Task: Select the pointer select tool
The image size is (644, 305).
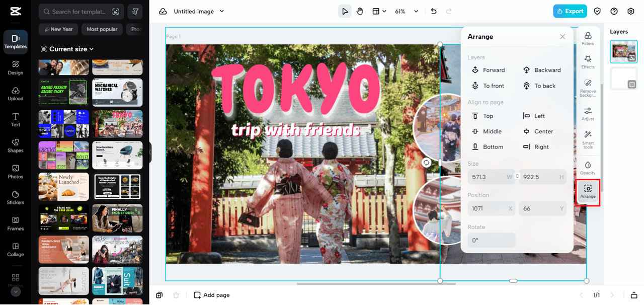Action: pos(345,11)
